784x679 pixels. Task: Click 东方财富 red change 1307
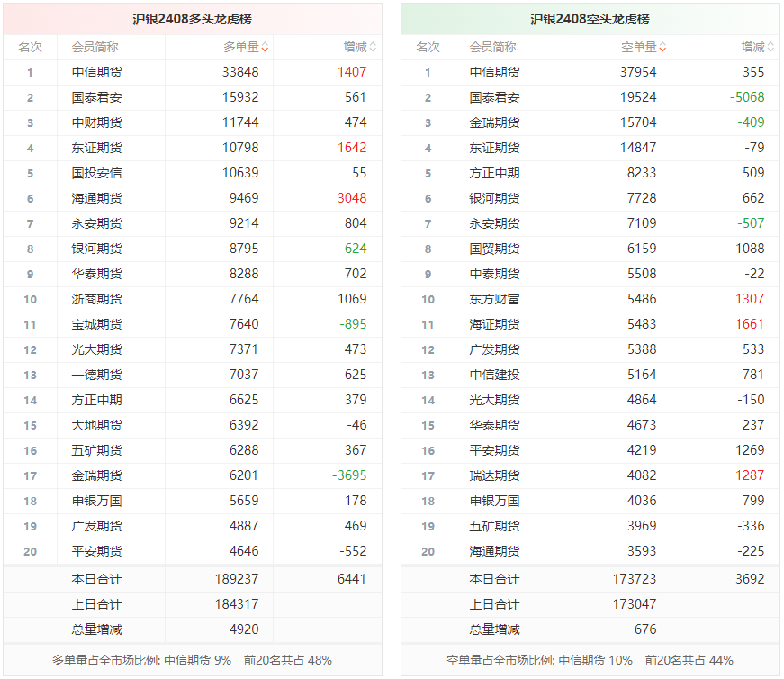click(750, 299)
